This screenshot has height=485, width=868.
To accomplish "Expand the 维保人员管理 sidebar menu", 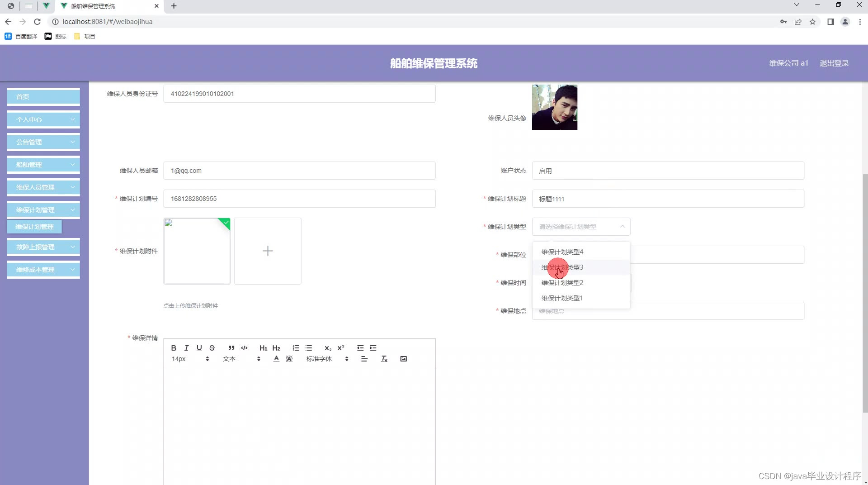I will (x=43, y=187).
